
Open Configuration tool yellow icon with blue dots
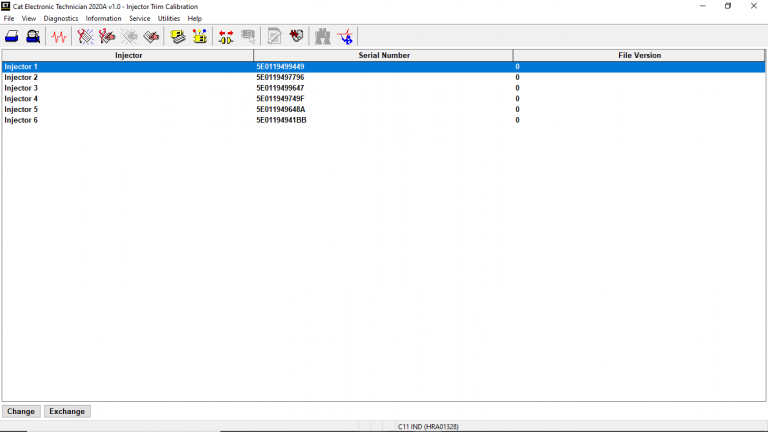coord(199,37)
